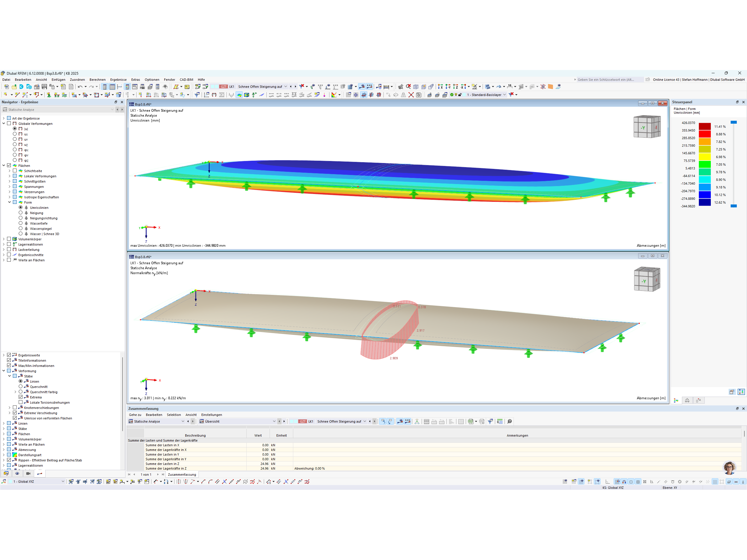Select the Neigung radio button
747x560 pixels.
pos(21,213)
